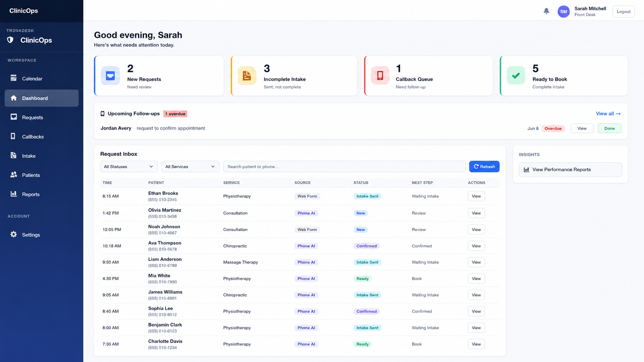Click the red Overdue status tag

pos(553,128)
